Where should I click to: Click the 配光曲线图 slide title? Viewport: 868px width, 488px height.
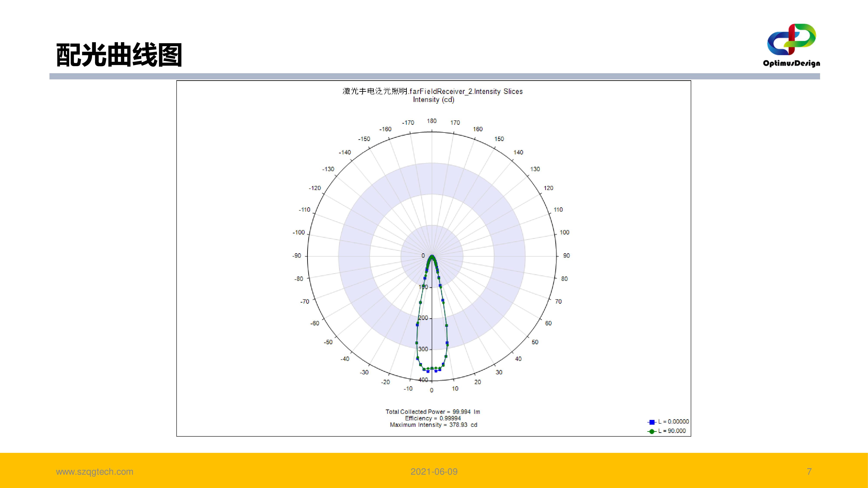[119, 55]
